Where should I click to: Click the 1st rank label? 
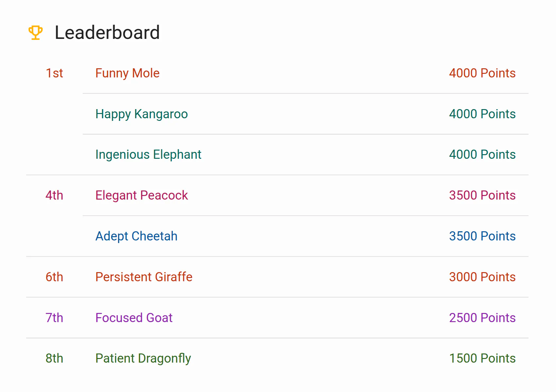(54, 73)
